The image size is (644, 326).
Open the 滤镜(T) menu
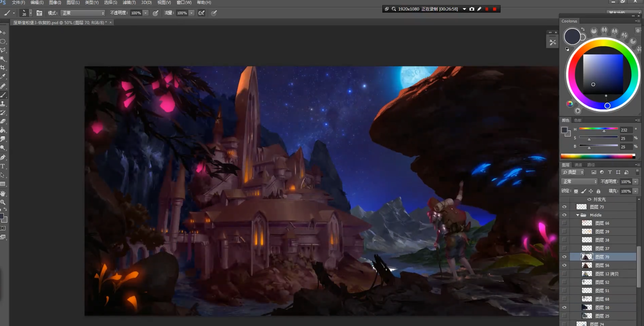point(129,2)
